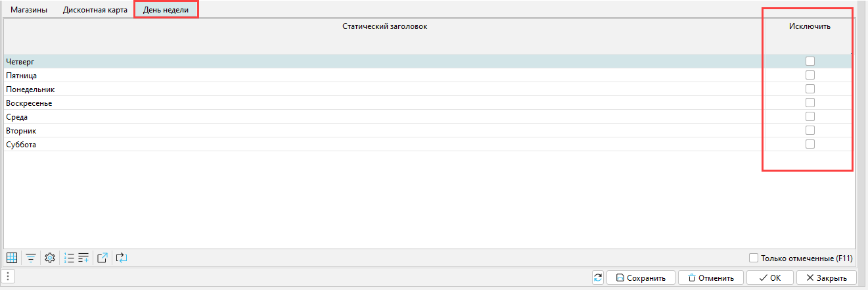
Task: Enable Только отмеченные (F11) checkbox
Action: [x=754, y=258]
